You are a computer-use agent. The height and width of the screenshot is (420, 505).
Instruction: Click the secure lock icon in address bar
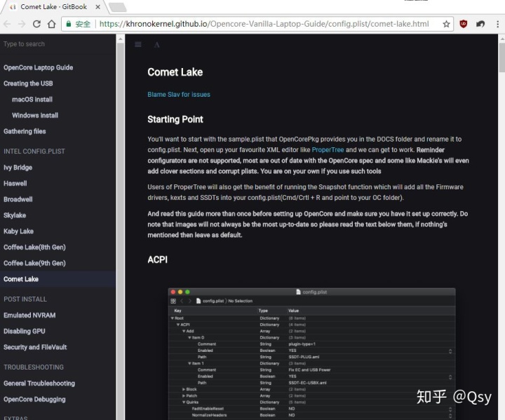pyautogui.click(x=68, y=24)
